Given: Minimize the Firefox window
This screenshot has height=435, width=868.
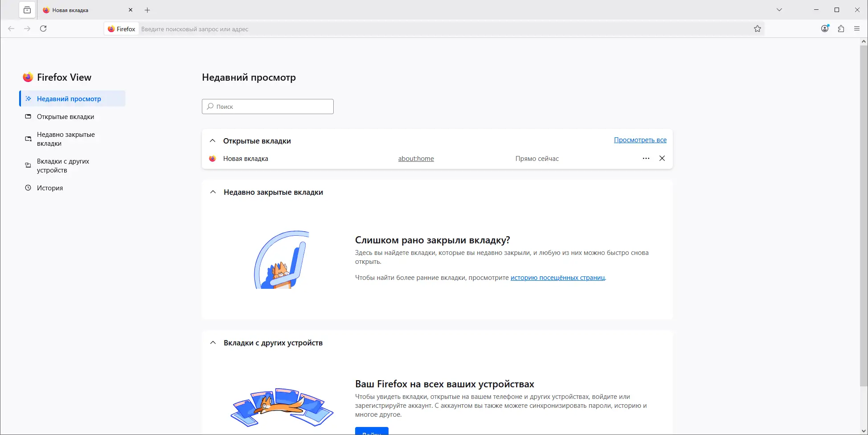Looking at the screenshot, I should point(816,10).
